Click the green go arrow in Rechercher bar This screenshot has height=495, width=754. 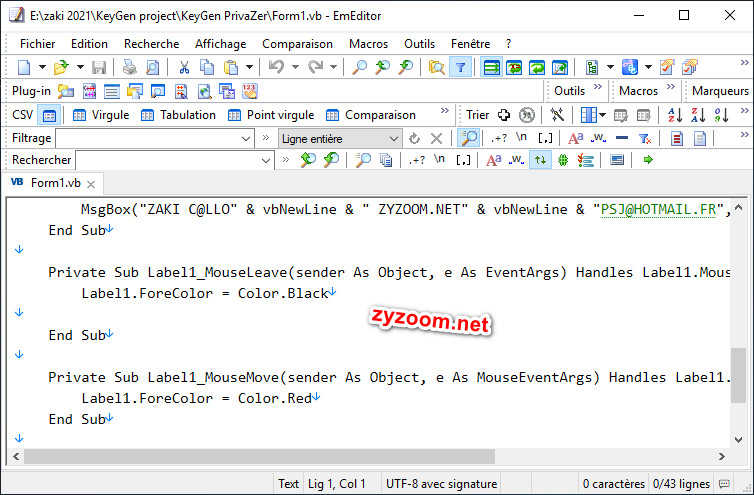pyautogui.click(x=648, y=160)
